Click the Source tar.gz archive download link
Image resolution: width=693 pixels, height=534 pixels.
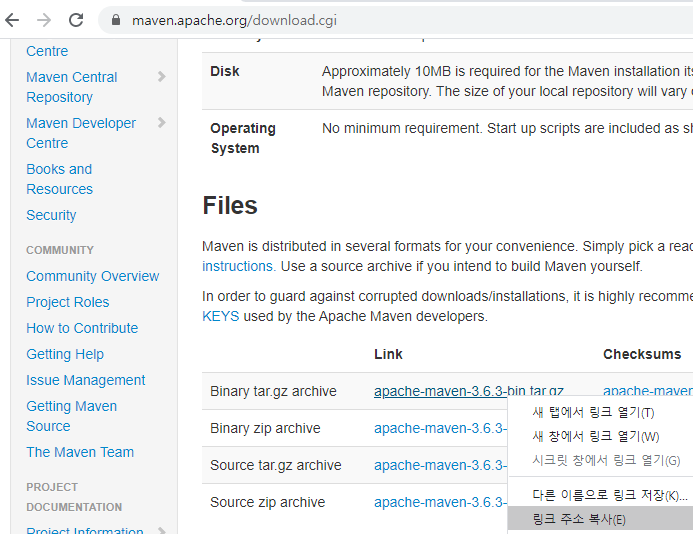tap(440, 465)
